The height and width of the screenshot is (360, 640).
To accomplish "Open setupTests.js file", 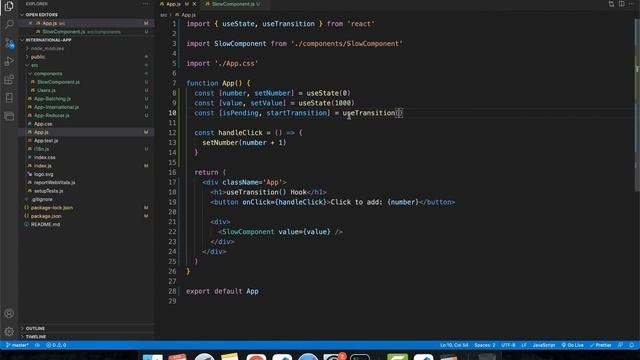I will coord(48,191).
